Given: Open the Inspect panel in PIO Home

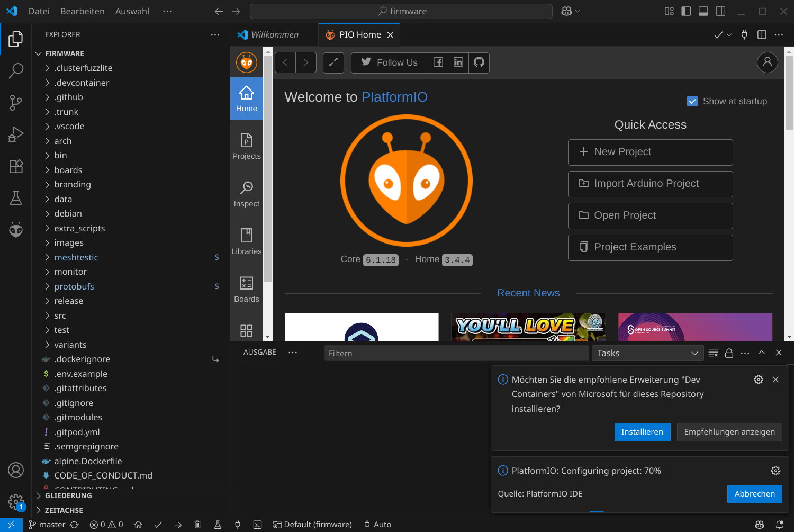Looking at the screenshot, I should (246, 193).
